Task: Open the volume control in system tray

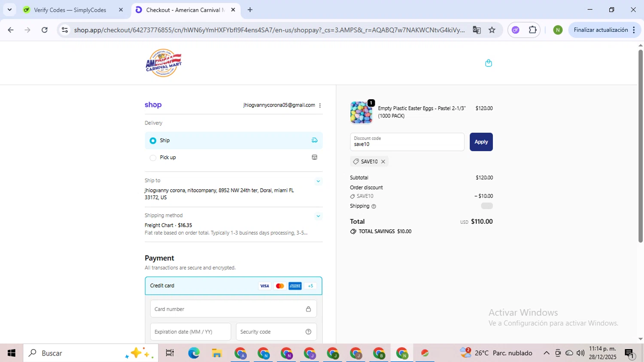Action: (580, 353)
